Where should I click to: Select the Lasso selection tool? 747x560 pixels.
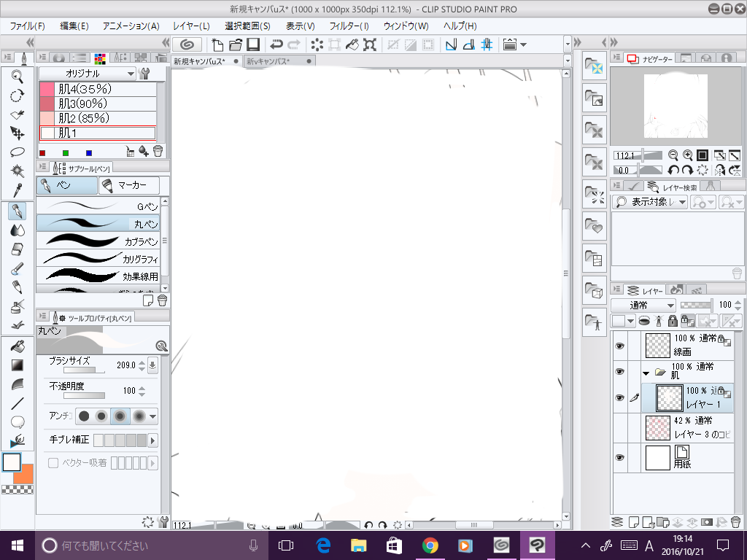coord(18,152)
